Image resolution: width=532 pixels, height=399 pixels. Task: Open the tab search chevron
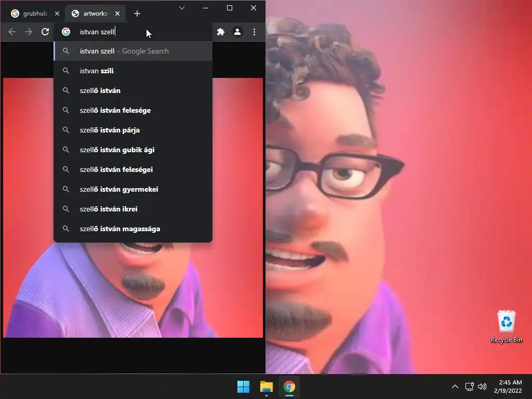(x=182, y=8)
